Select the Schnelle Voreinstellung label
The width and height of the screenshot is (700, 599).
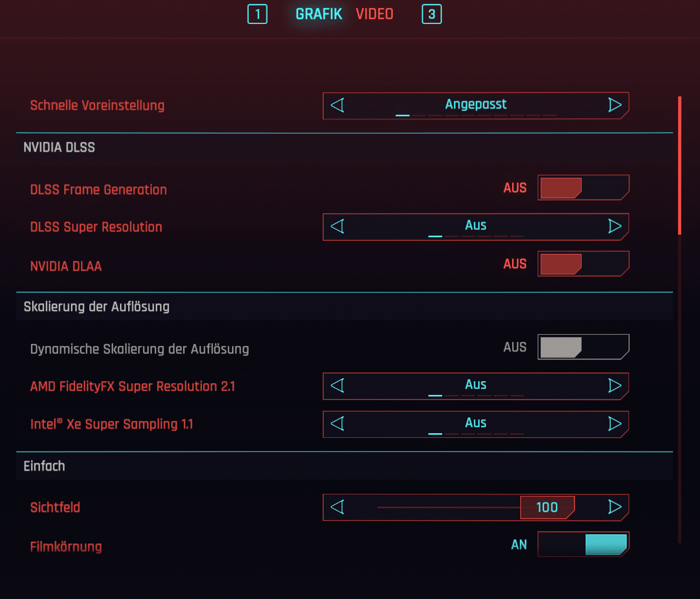click(97, 106)
